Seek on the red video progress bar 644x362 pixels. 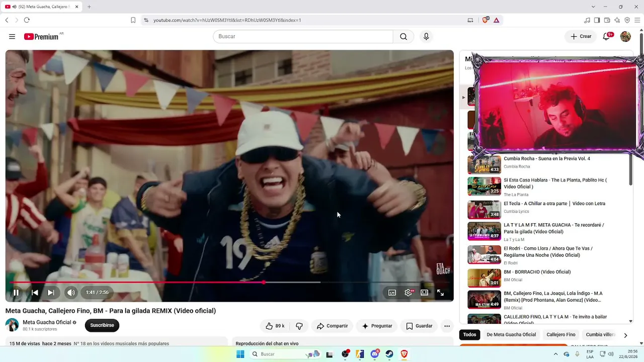[x=229, y=282]
